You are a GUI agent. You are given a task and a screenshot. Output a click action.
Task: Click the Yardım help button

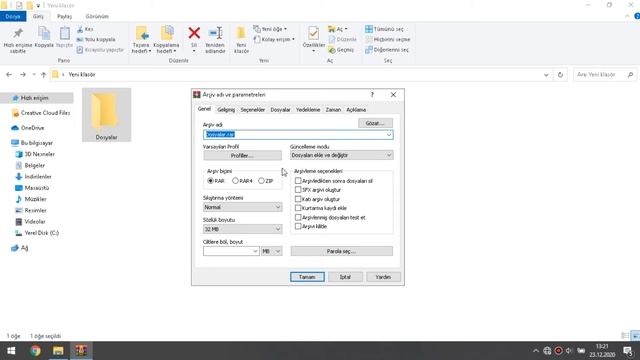pyautogui.click(x=383, y=277)
